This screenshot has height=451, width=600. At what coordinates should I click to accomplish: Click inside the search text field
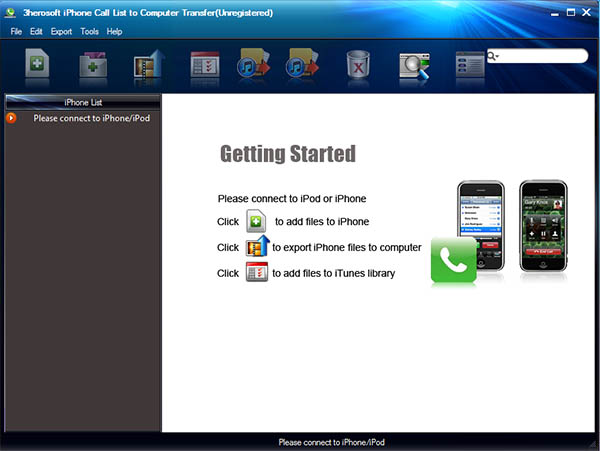point(542,57)
